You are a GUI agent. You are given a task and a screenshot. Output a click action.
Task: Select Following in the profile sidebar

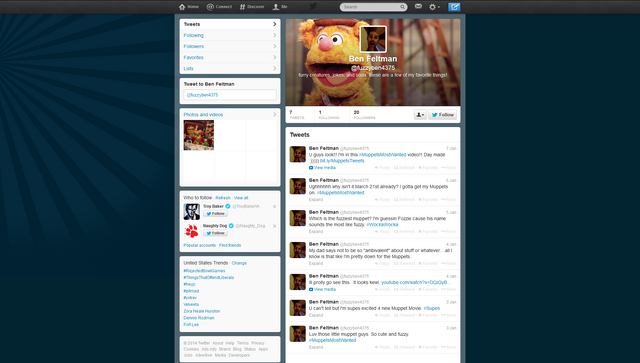coord(230,35)
